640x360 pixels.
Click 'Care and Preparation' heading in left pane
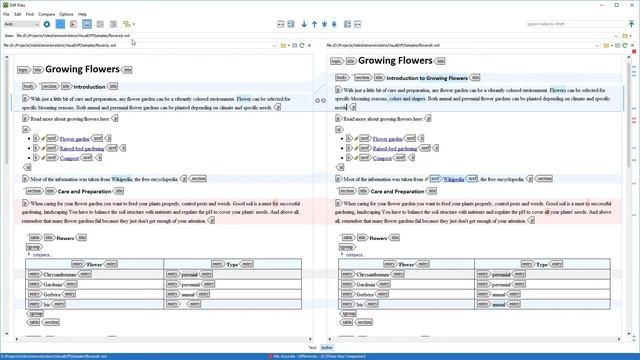click(84, 191)
